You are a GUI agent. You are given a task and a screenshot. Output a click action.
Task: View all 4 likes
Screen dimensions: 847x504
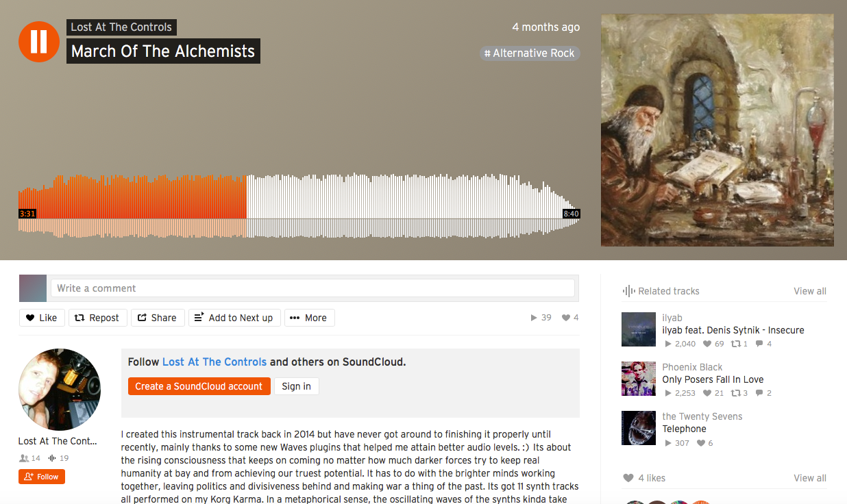pyautogui.click(x=810, y=478)
